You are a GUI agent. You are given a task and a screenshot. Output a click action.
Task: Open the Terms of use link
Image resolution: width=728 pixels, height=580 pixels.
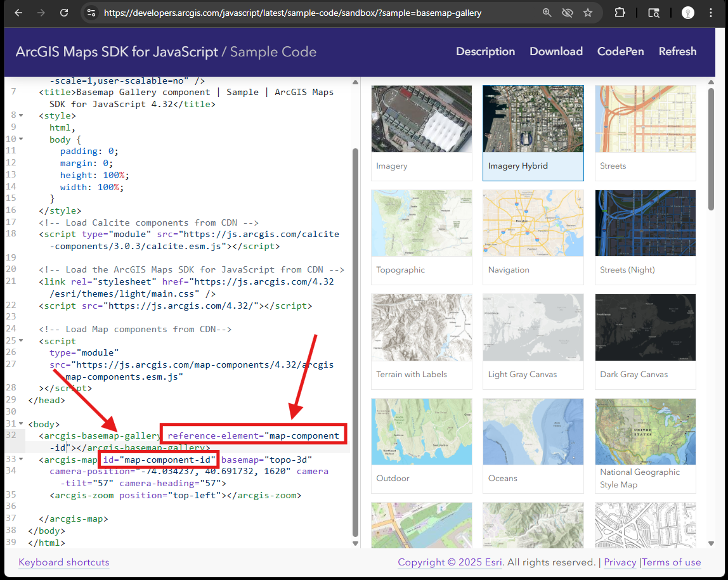[x=672, y=562]
